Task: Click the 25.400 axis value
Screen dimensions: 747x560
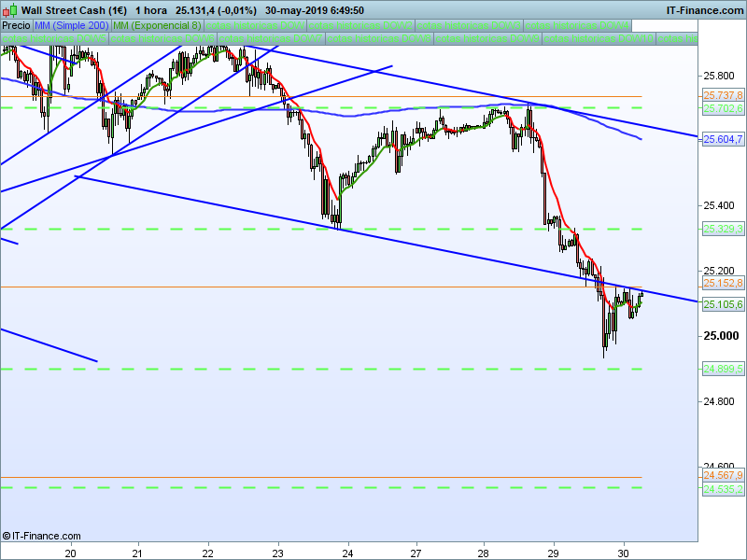Action: click(719, 205)
